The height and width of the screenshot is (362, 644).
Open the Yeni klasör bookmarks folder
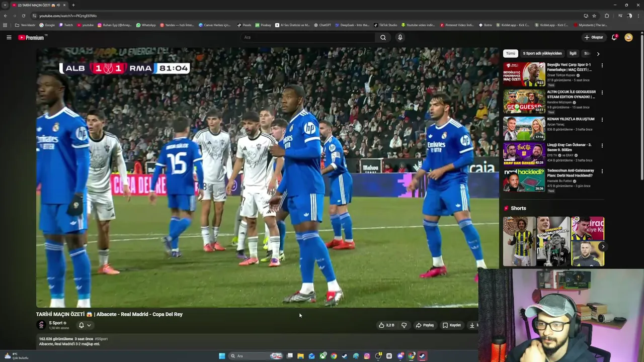point(25,25)
